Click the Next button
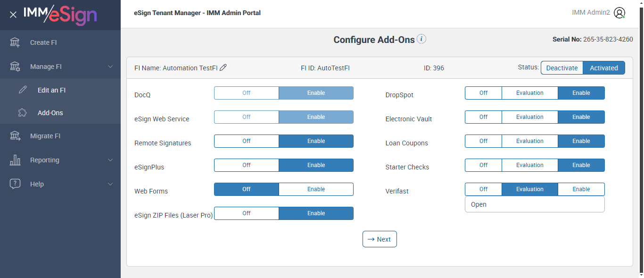This screenshot has width=644, height=278. point(380,239)
